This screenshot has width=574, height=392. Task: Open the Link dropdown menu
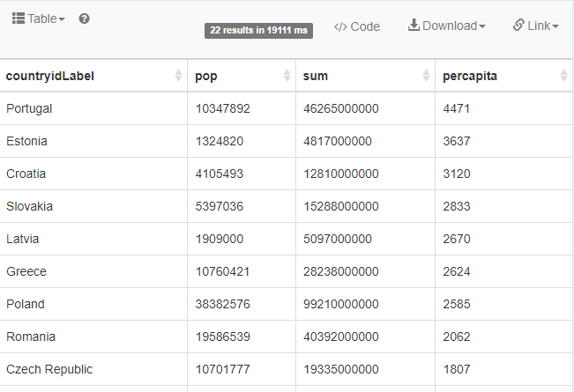point(536,26)
